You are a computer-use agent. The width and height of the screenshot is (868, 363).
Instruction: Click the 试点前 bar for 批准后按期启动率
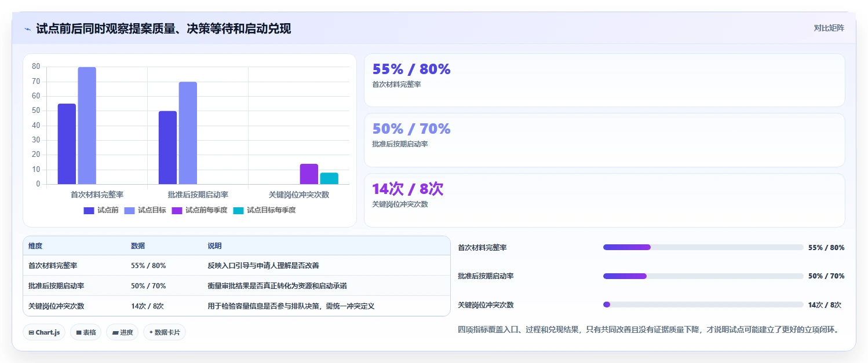[x=167, y=148]
